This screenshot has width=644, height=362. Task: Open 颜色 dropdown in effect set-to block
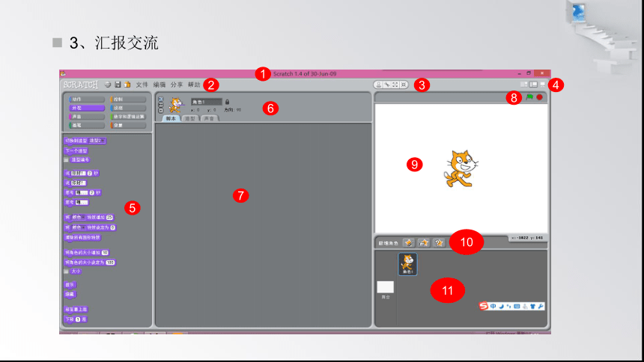(x=78, y=227)
